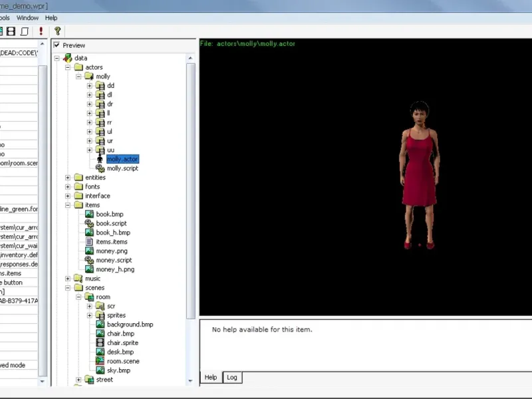Click the uu sprite folder icon
This screenshot has width=532, height=399.
click(100, 150)
